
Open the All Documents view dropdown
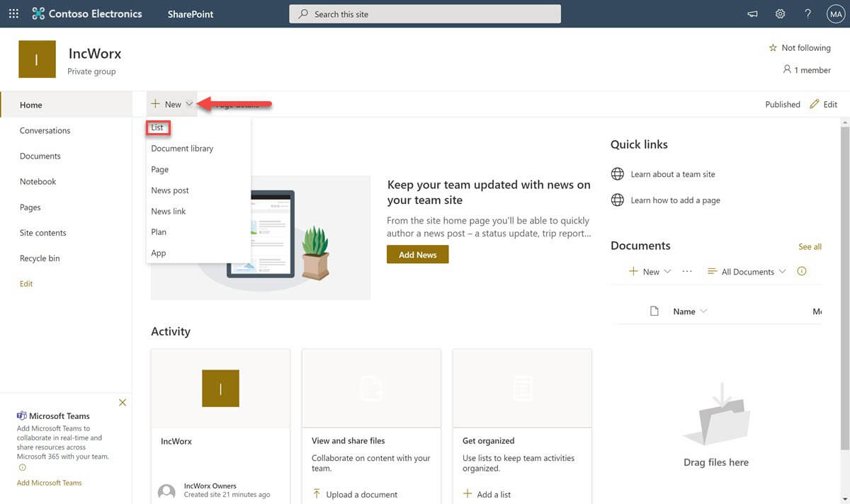click(747, 272)
